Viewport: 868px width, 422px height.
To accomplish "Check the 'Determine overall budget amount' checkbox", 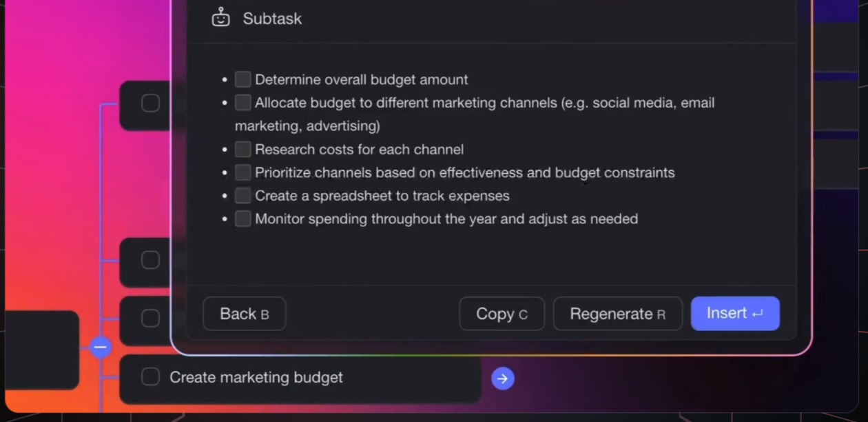I will [x=242, y=79].
